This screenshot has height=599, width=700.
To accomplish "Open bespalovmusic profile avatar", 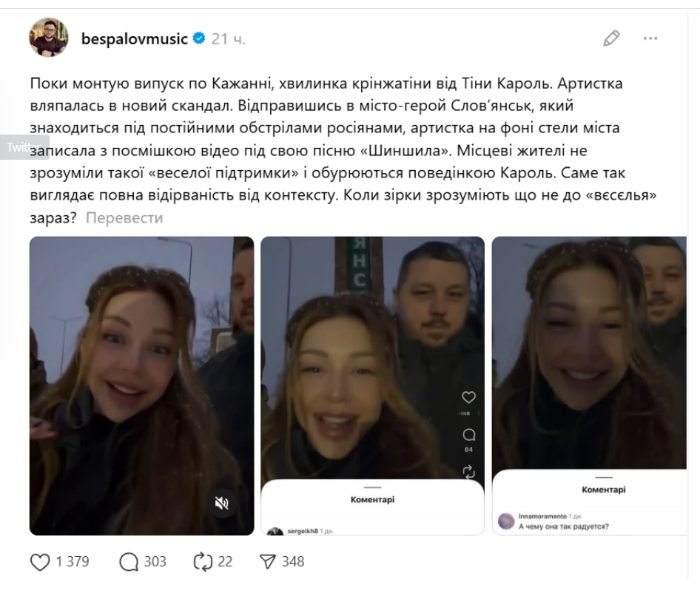I will (49, 38).
